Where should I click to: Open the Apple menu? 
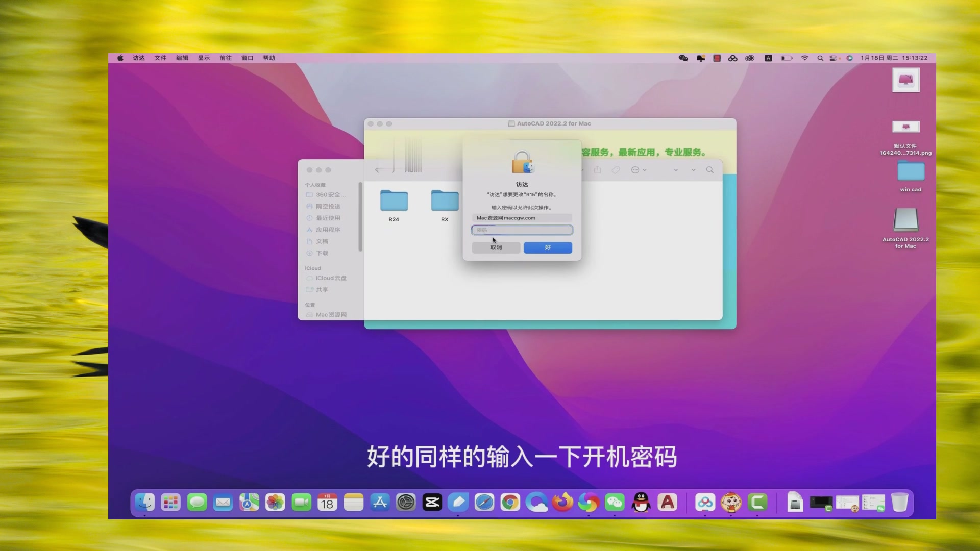[120, 58]
